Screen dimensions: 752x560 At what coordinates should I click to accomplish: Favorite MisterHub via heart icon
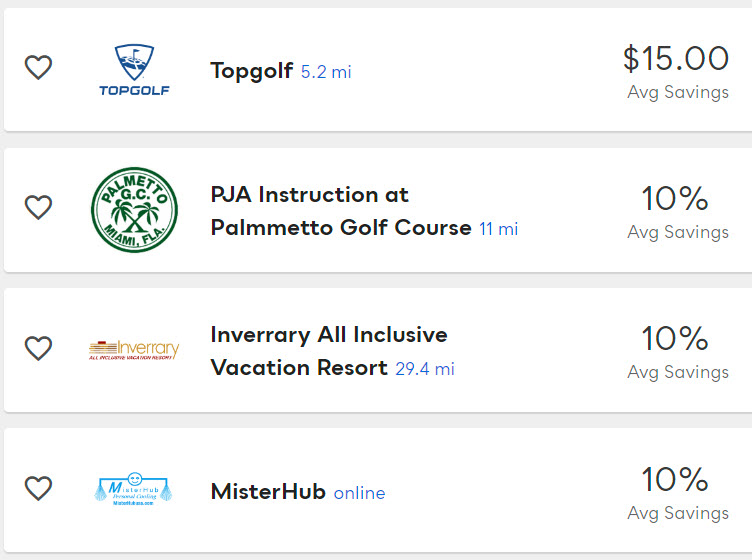click(x=38, y=489)
